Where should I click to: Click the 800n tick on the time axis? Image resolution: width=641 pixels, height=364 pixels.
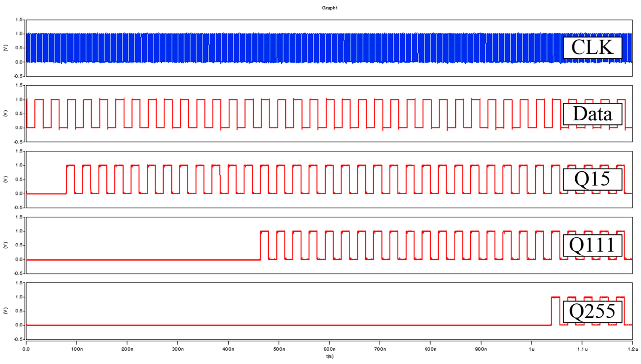pos(431,349)
